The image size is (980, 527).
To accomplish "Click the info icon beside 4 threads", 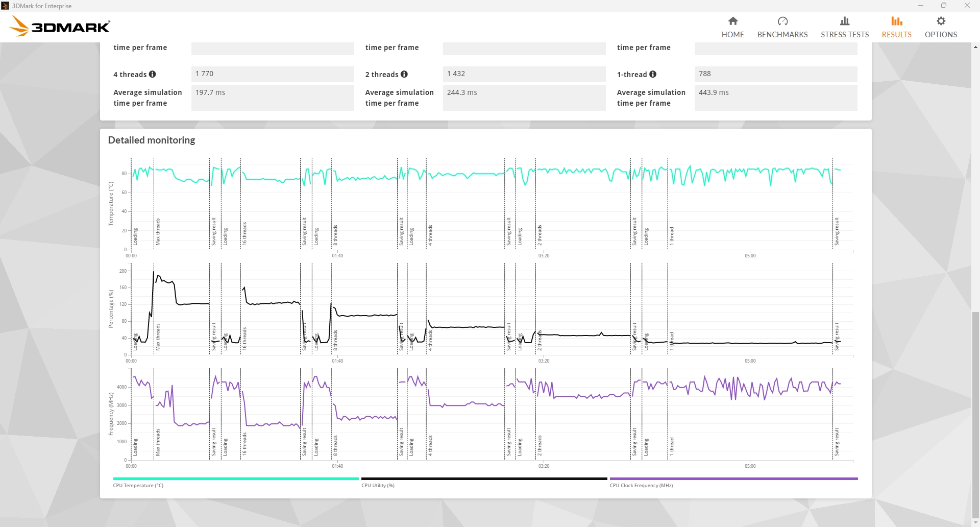I will pyautogui.click(x=152, y=74).
